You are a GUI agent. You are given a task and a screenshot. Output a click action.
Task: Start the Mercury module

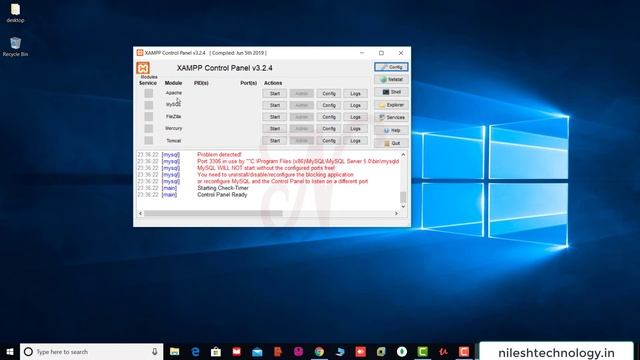click(x=275, y=129)
